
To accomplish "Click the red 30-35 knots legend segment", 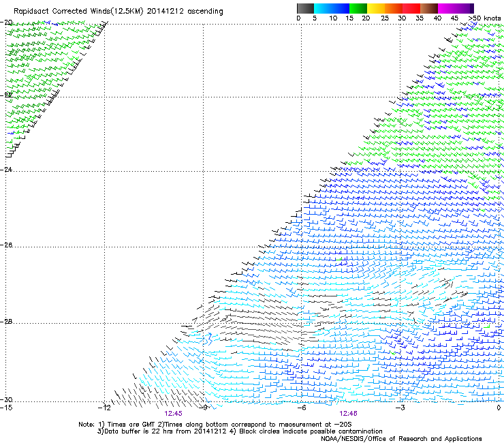I will coord(411,8).
